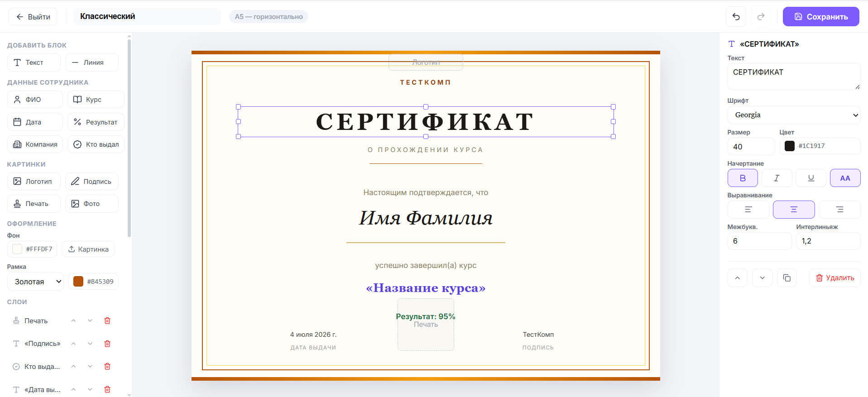Upload a background Картинка
The height and width of the screenshot is (397, 868).
[88, 249]
